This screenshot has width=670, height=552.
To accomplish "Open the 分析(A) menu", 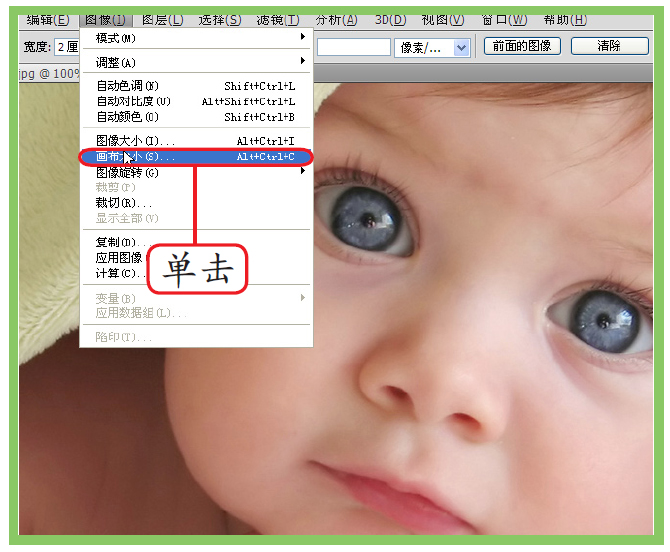I will tap(336, 20).
